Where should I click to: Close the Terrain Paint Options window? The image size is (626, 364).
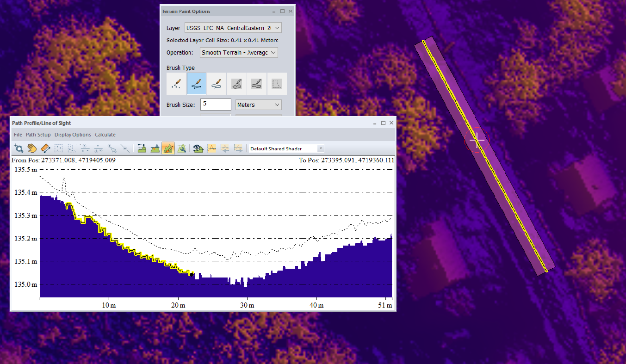(291, 11)
